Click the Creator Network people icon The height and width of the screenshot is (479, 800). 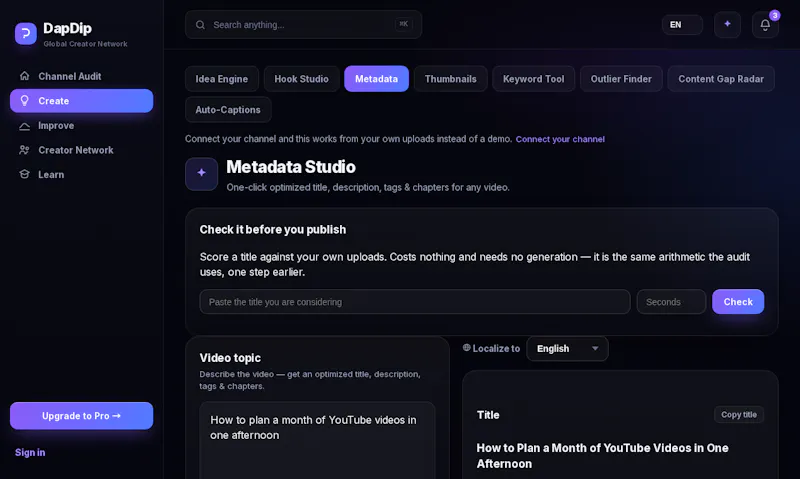click(24, 150)
